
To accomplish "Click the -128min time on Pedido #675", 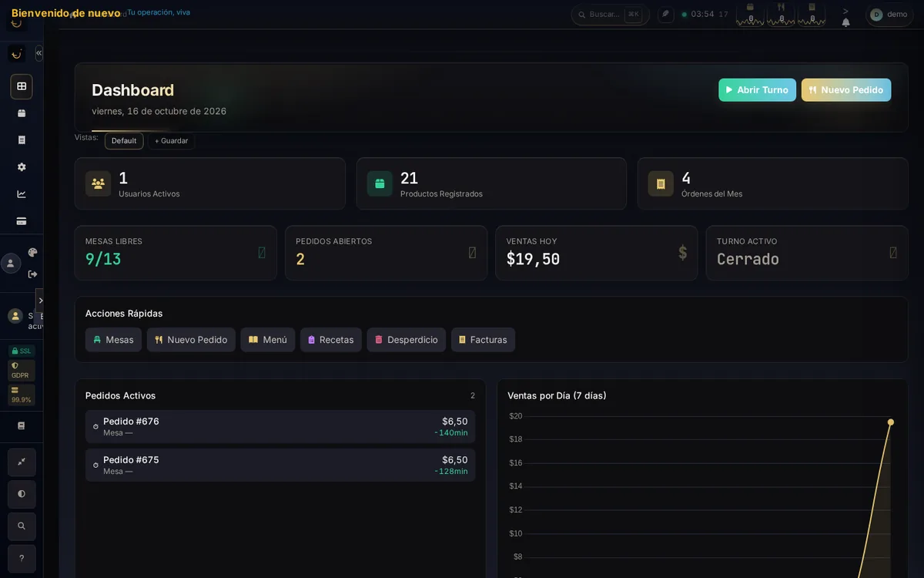I will pos(451,472).
